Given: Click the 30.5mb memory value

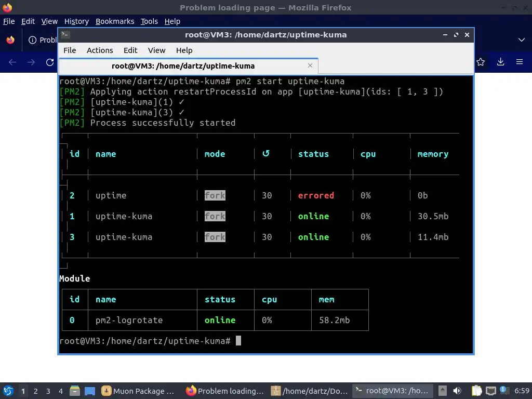Looking at the screenshot, I should 433,216.
